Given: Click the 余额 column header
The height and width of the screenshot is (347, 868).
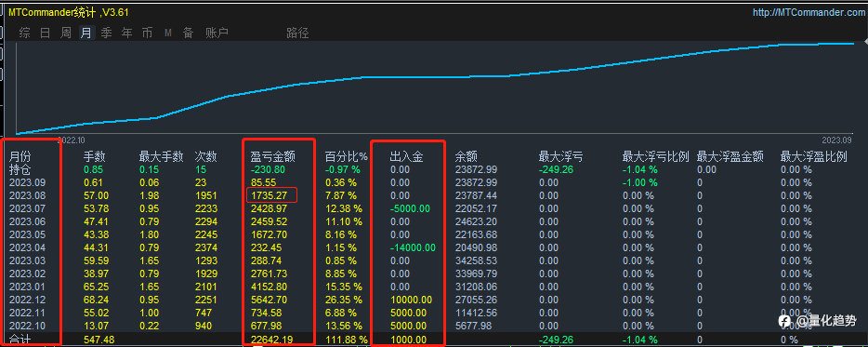Looking at the screenshot, I should [x=467, y=157].
